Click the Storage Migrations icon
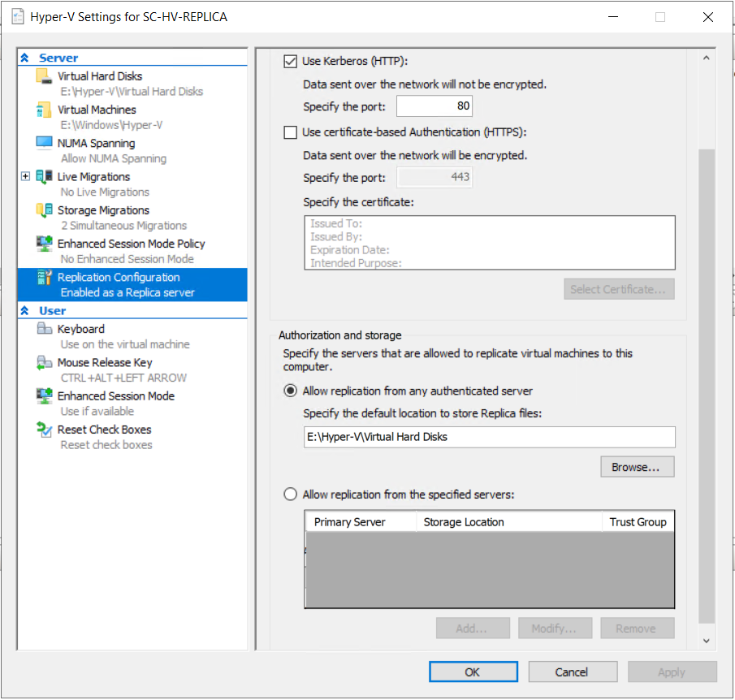 (44, 210)
